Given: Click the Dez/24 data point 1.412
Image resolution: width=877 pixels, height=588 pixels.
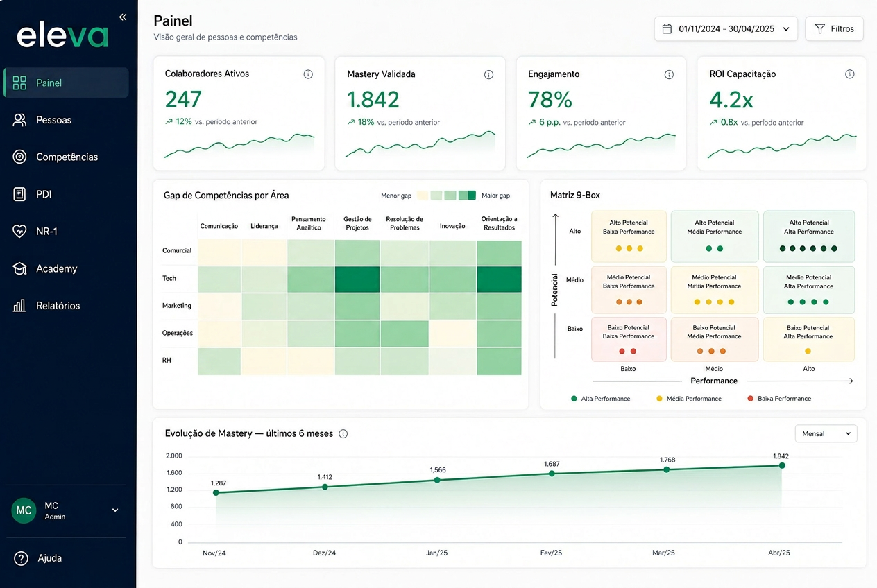Looking at the screenshot, I should click(x=325, y=487).
